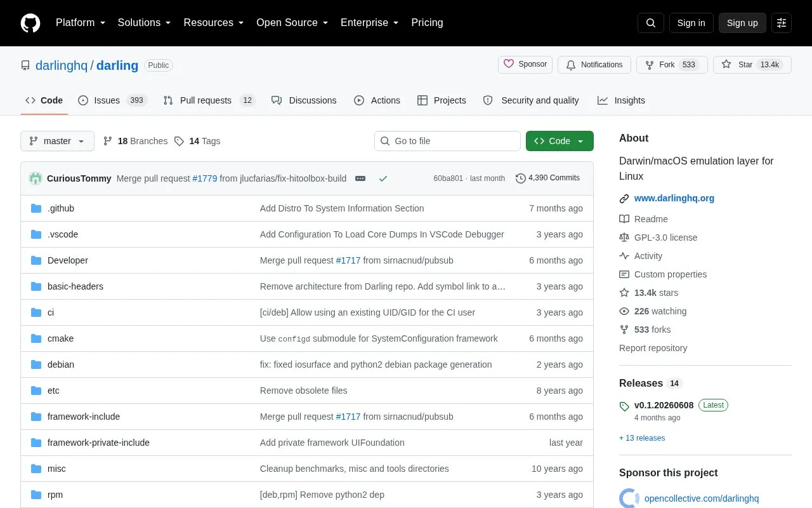
Task: Click the Sign in button
Action: 691,23
